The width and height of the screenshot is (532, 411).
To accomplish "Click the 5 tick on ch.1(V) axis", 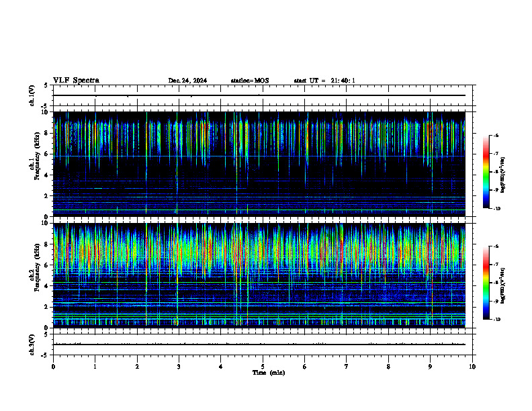I will point(46,85).
